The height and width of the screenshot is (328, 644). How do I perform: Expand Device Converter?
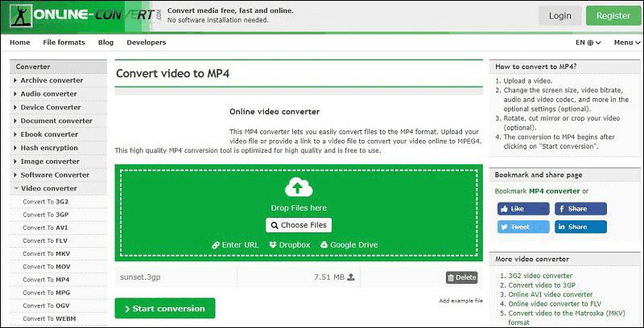58,108
